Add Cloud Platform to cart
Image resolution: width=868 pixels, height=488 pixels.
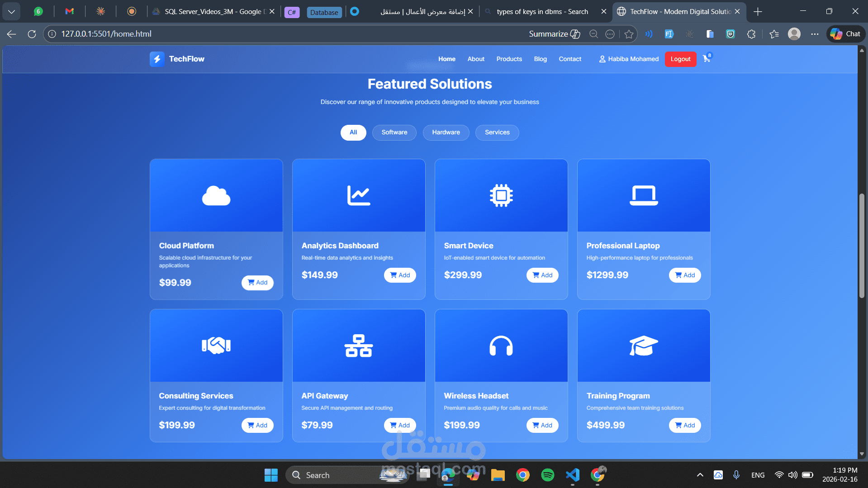pos(257,283)
